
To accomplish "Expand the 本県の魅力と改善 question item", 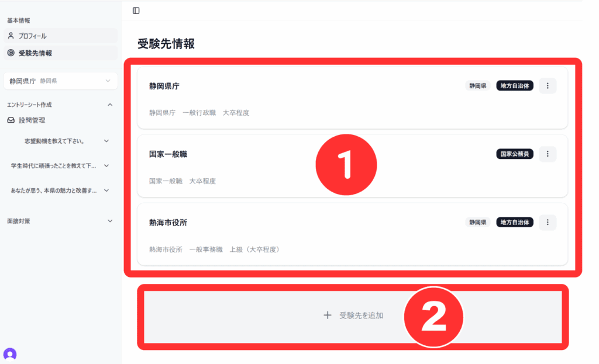I will pos(106,190).
